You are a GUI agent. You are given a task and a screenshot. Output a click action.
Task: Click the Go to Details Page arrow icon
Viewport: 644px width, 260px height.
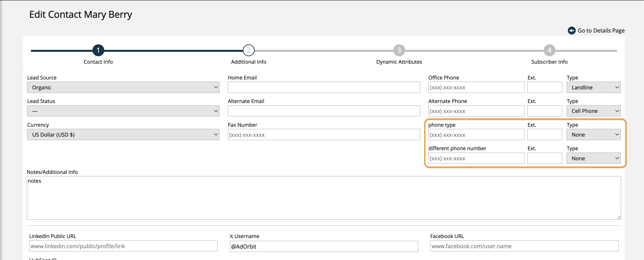(572, 31)
